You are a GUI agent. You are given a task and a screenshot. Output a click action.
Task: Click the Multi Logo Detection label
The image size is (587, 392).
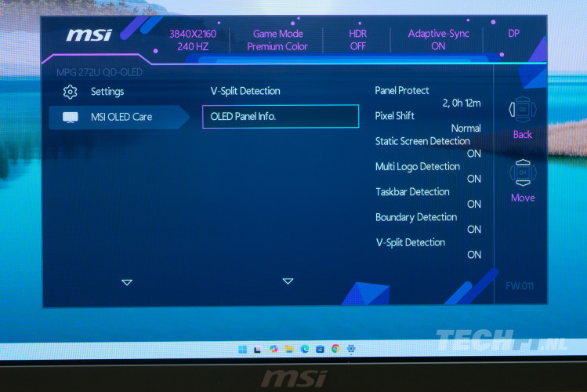pyautogui.click(x=418, y=167)
